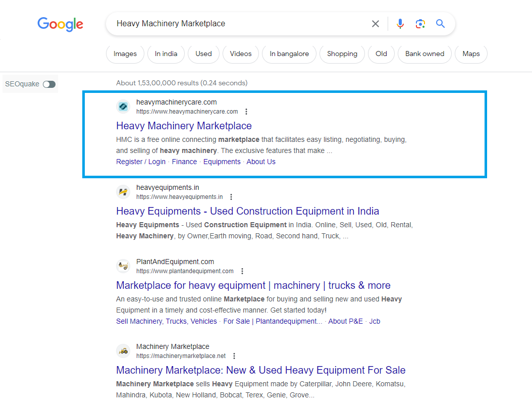Switch to Shopping results
The width and height of the screenshot is (532, 409).
coord(342,54)
